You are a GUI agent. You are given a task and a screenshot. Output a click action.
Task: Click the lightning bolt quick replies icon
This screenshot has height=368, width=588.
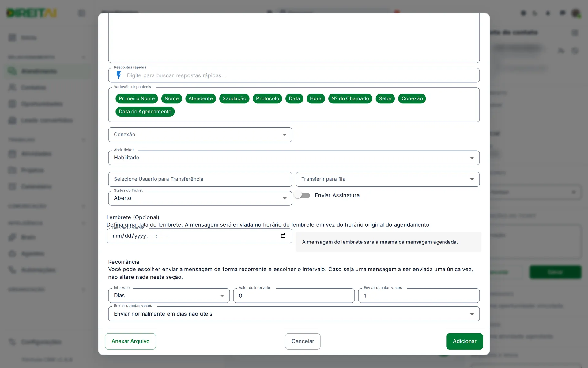pyautogui.click(x=119, y=75)
